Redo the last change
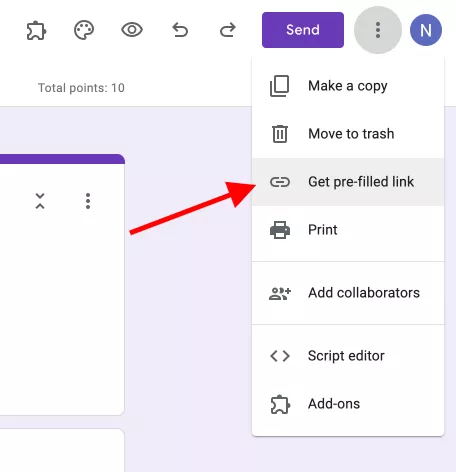The width and height of the screenshot is (456, 472). point(228,30)
